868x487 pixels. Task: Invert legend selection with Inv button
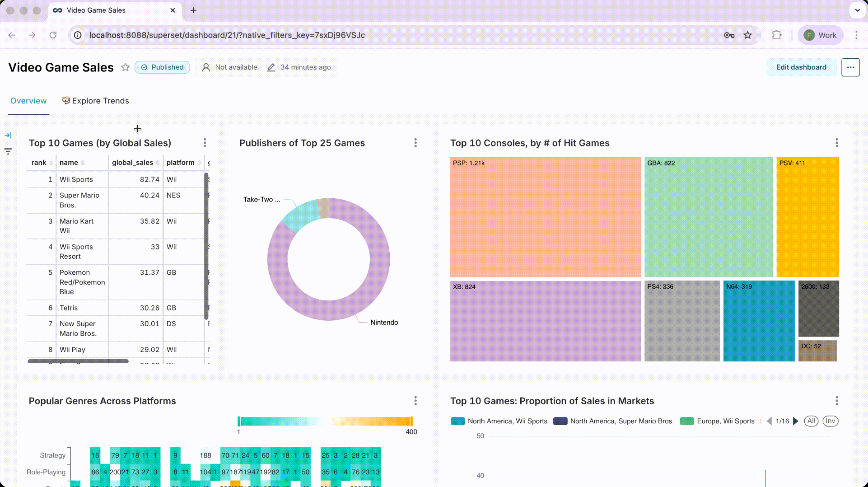830,421
